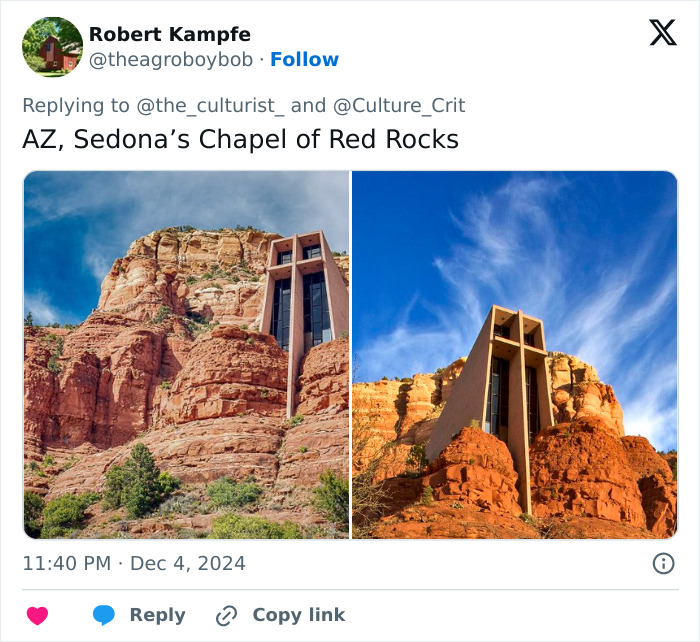Open Robert Kampfe's profile avatar

pos(52,47)
